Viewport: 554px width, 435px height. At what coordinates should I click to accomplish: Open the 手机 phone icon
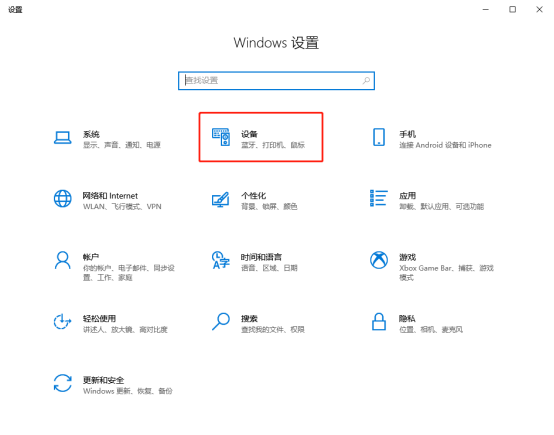[x=379, y=137]
